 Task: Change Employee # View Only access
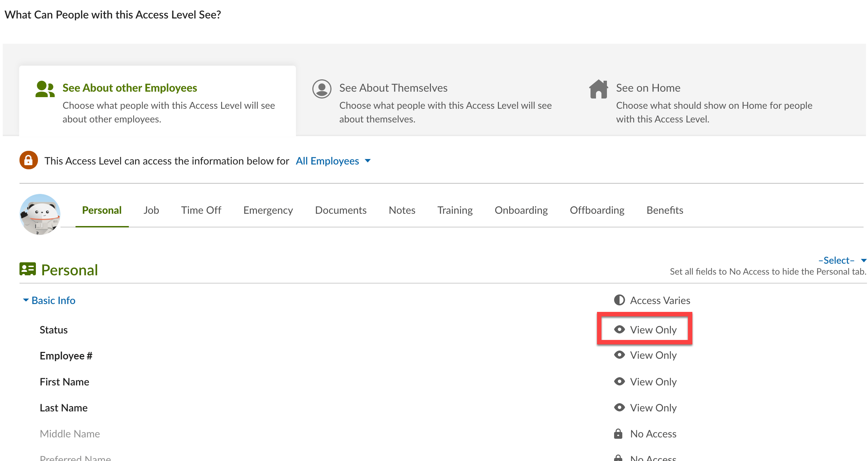[645, 355]
